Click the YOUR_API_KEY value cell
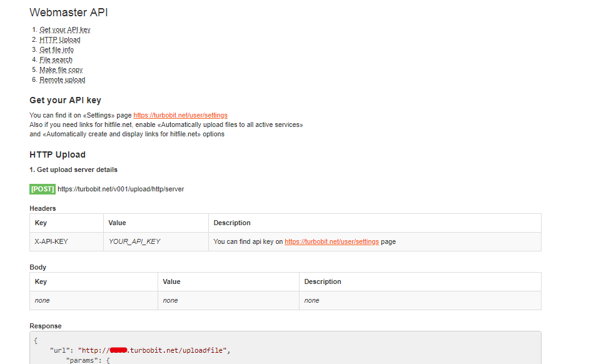 [x=156, y=241]
